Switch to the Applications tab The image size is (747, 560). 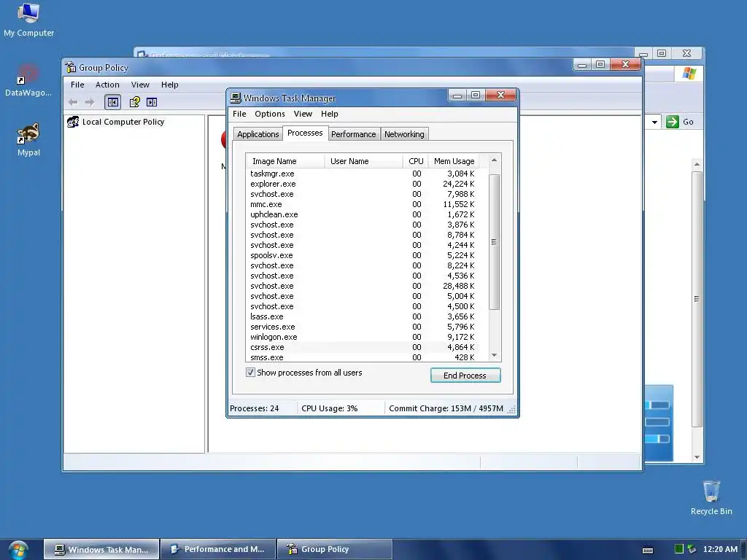click(258, 134)
